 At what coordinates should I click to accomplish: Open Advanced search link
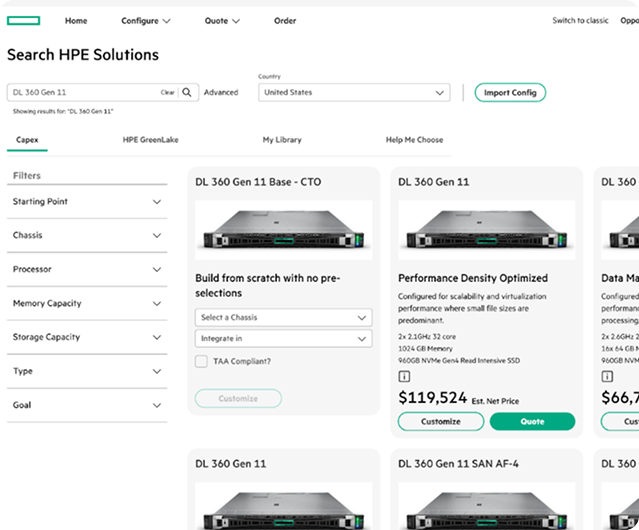[x=221, y=92]
